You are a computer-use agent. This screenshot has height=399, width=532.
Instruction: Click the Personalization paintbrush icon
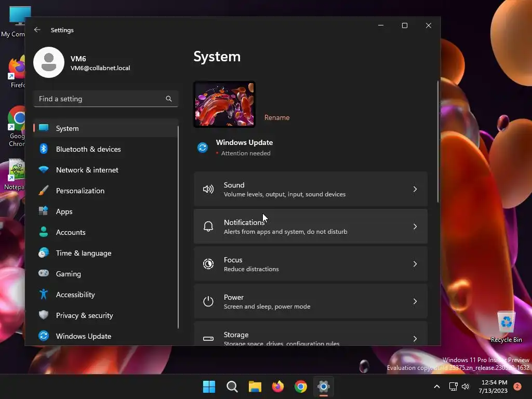(44, 190)
